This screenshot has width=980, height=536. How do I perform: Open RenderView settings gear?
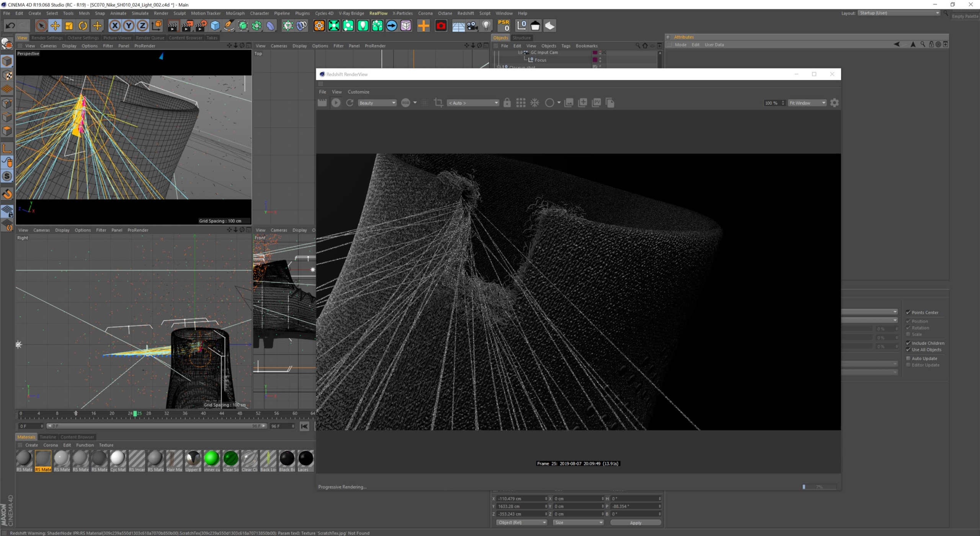(835, 103)
